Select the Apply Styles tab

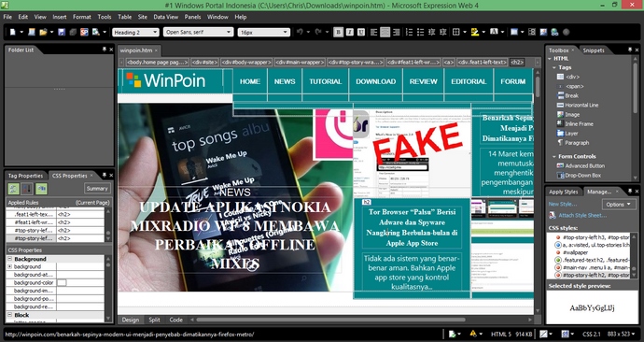(x=563, y=192)
